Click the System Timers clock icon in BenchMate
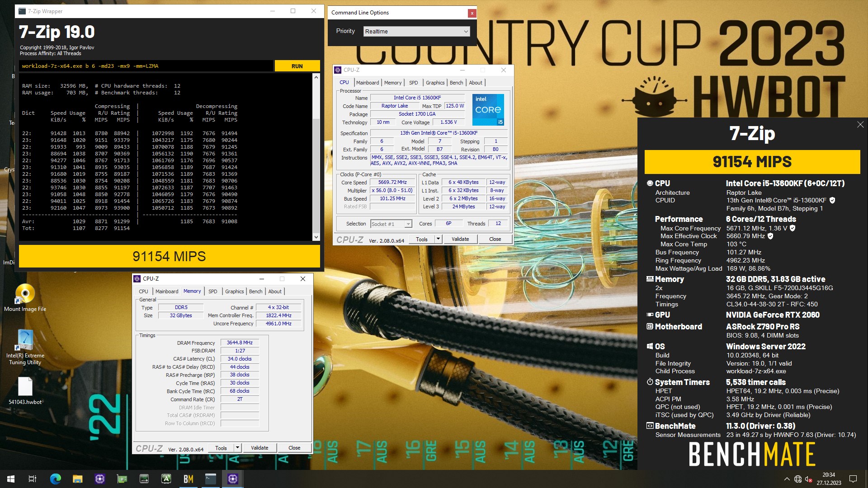Image resolution: width=868 pixels, height=488 pixels. [650, 382]
